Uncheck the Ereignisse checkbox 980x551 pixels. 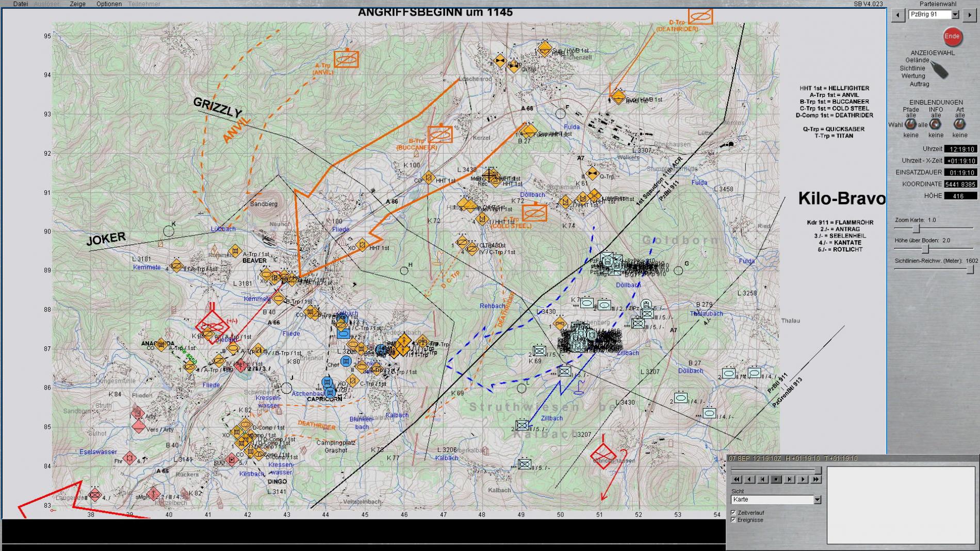pos(733,520)
